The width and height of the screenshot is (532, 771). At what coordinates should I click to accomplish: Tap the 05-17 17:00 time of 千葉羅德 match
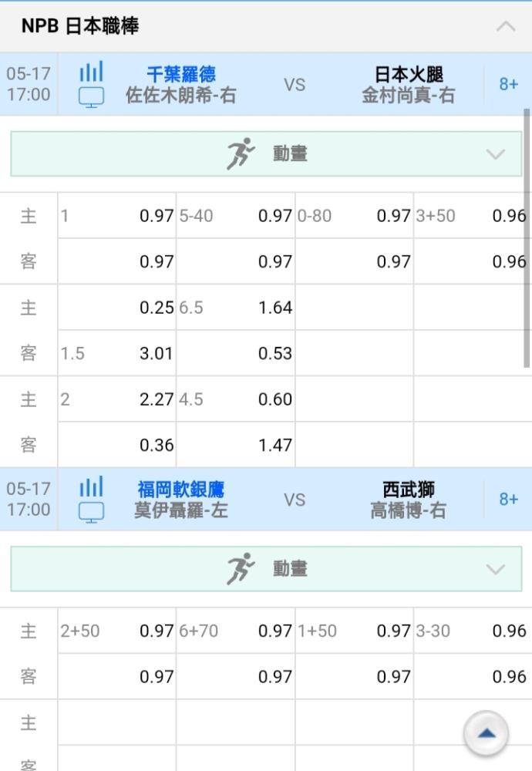coord(29,84)
